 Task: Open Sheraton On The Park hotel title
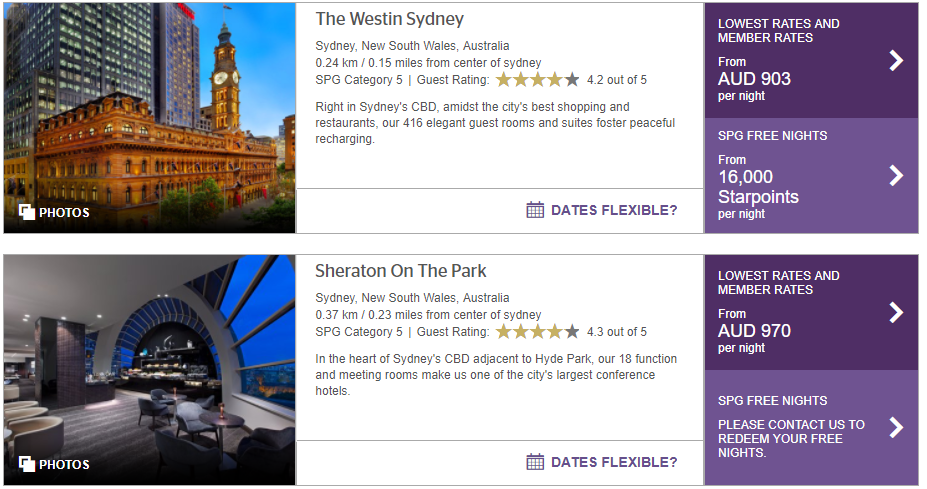coord(400,271)
